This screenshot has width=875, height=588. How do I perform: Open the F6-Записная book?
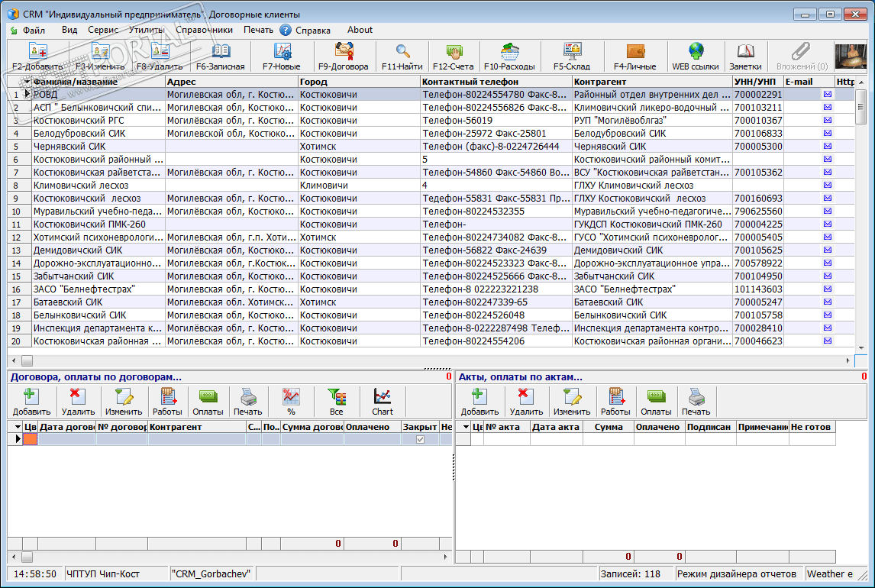click(x=221, y=51)
